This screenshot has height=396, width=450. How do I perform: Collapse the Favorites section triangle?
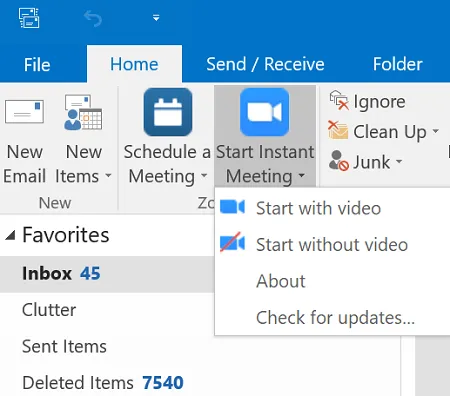point(11,236)
